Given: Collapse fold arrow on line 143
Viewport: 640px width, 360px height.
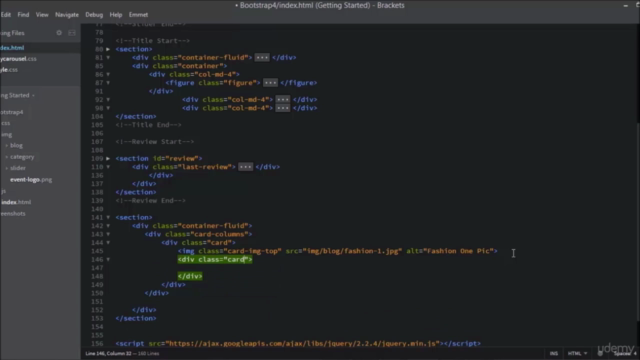Looking at the screenshot, I should pos(108,234).
